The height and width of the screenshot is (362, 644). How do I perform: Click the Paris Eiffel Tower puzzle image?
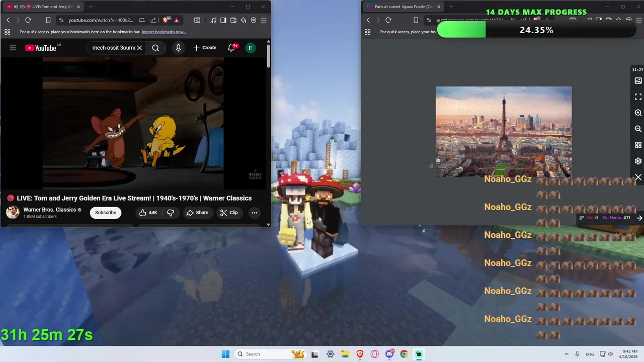coord(504,132)
